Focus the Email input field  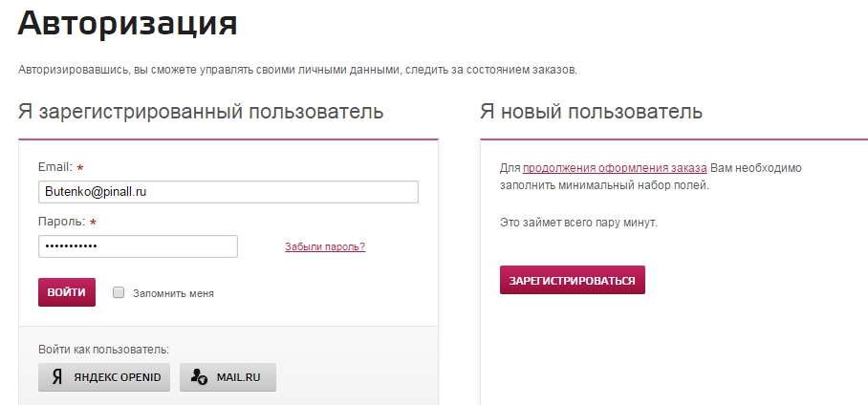pos(228,192)
